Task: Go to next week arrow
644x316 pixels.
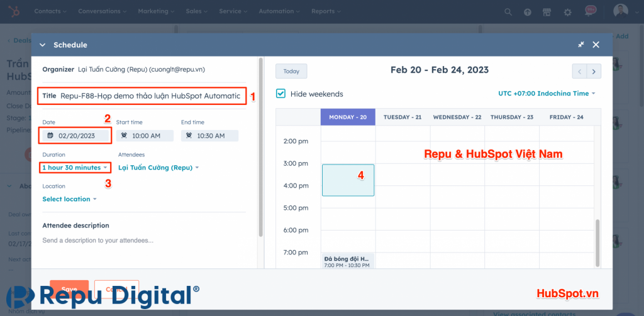Action: click(x=594, y=72)
